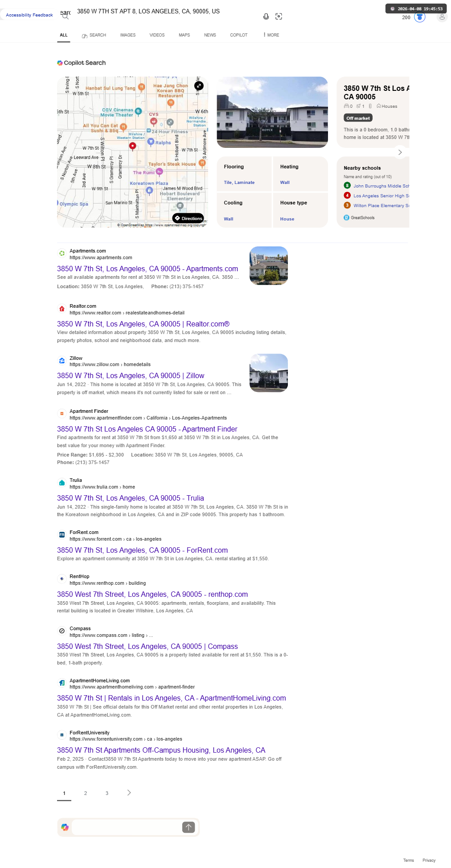Click Ralphs marker on the map

tap(151, 142)
